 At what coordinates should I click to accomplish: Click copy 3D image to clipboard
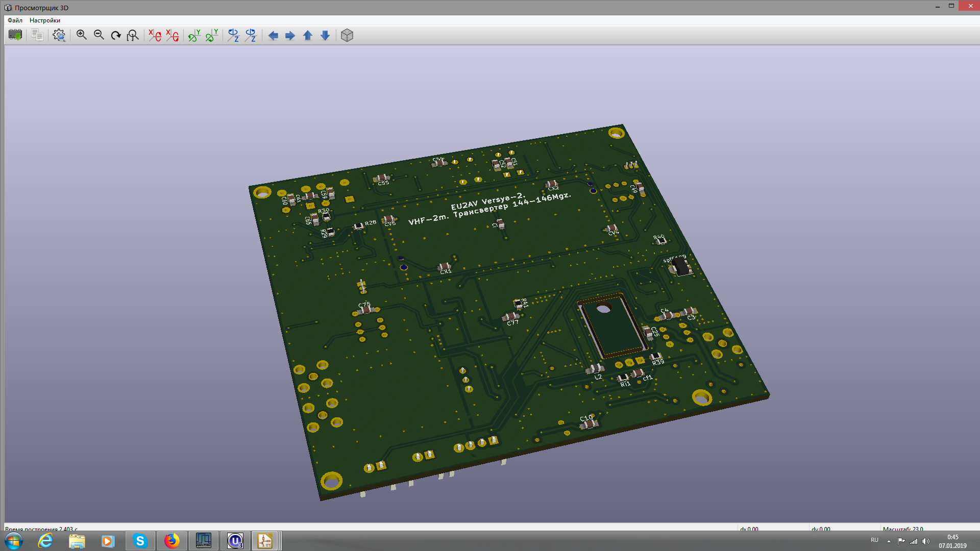[37, 35]
